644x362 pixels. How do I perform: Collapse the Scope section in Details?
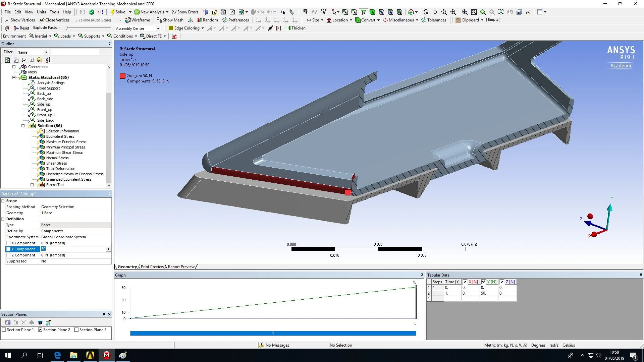click(x=3, y=201)
